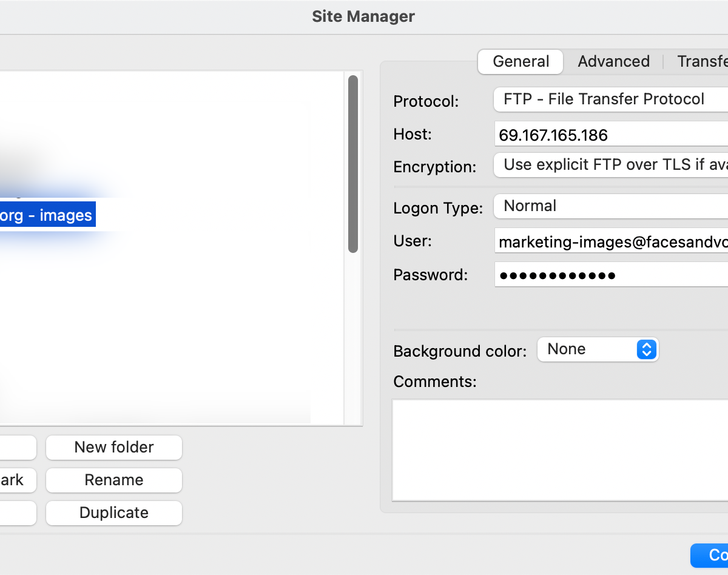Click the Background color chevron selector

(x=646, y=349)
